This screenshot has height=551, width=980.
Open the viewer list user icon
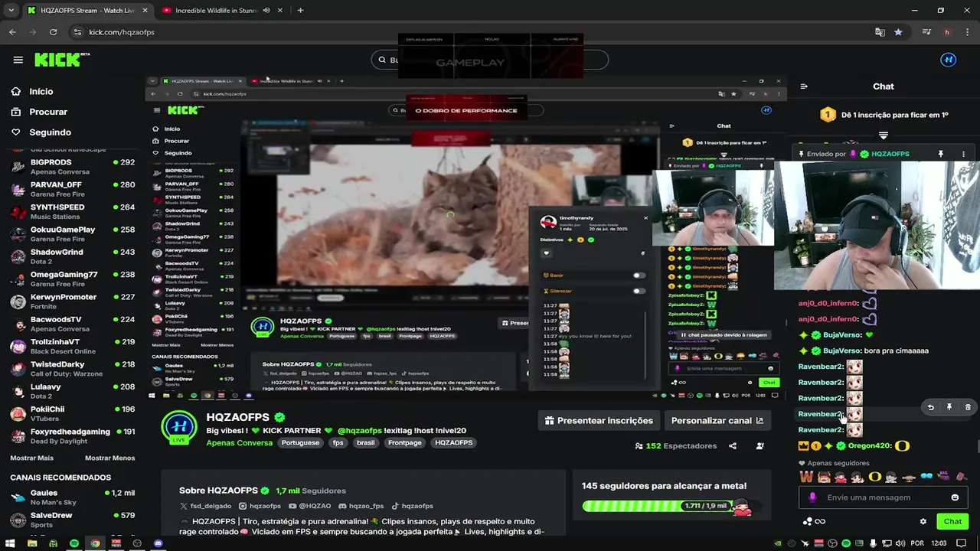pos(759,445)
